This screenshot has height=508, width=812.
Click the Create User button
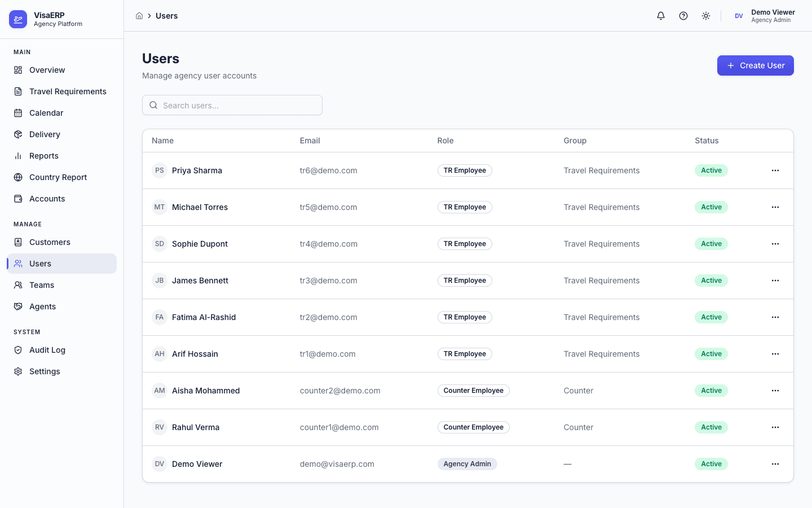(x=756, y=65)
